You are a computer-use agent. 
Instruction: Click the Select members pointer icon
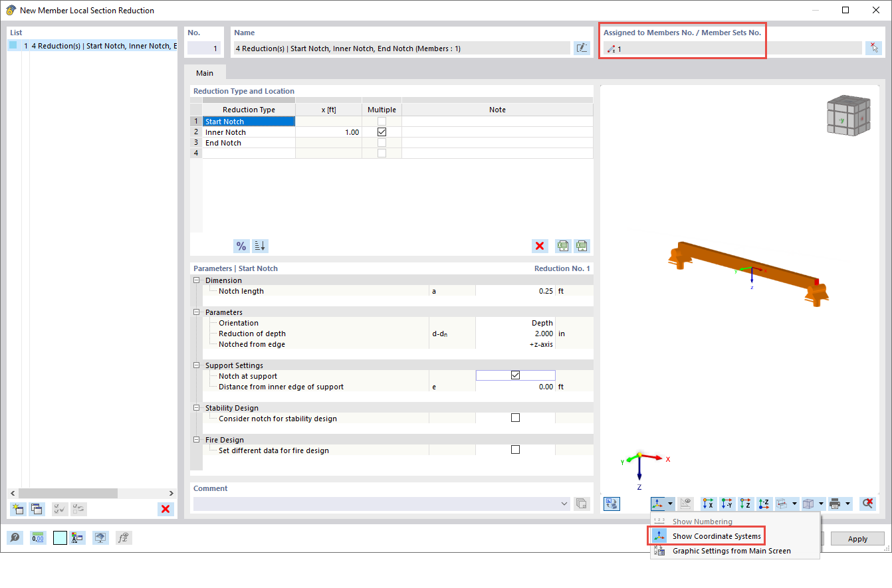point(874,47)
